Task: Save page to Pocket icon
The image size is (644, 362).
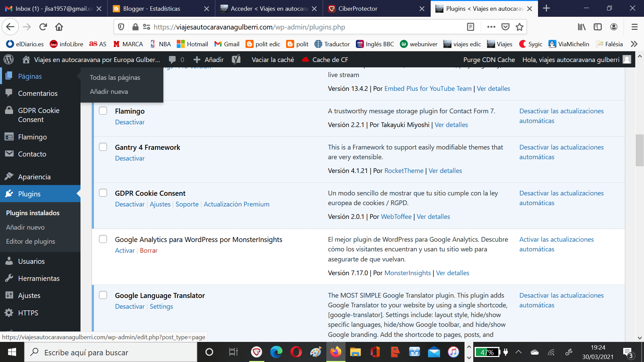Action: point(505,27)
